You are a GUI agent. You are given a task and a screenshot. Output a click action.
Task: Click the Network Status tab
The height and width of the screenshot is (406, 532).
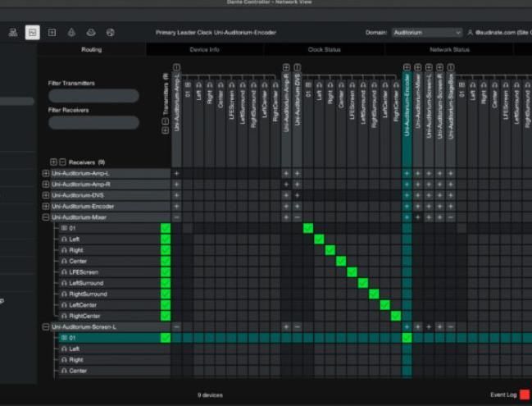(448, 50)
